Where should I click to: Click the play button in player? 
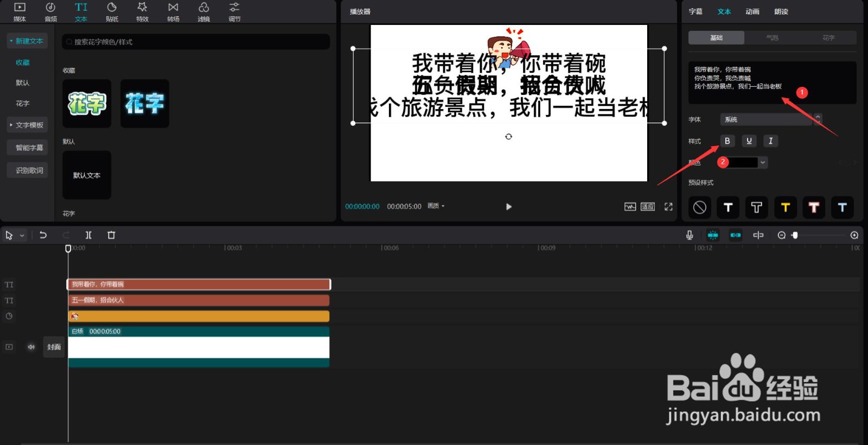click(508, 207)
